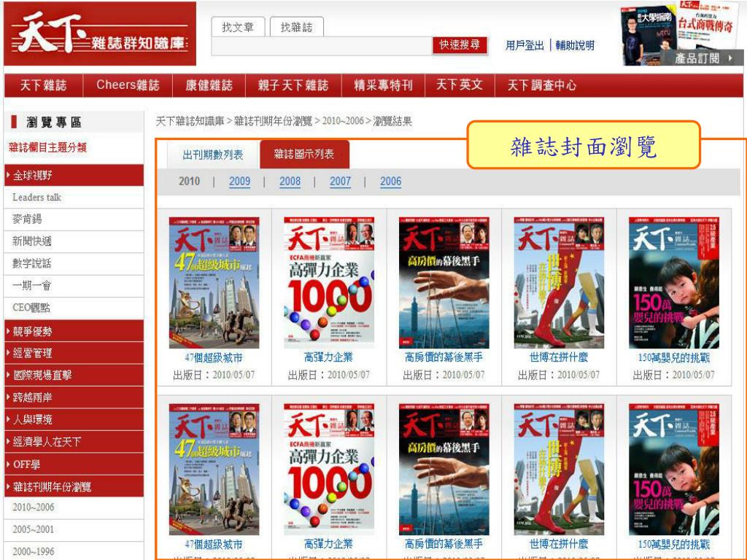
Task: Select the 找雜誌 search tab
Action: coord(296,28)
